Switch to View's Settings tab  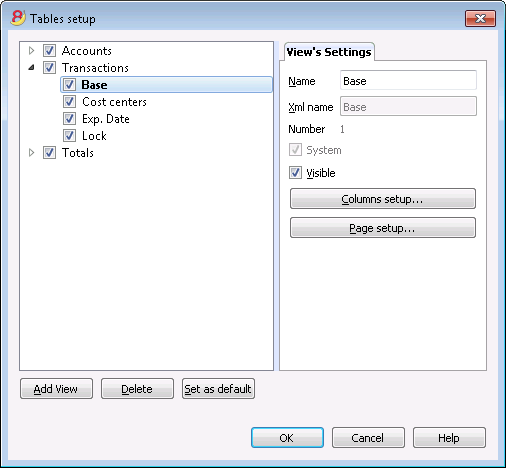329,52
